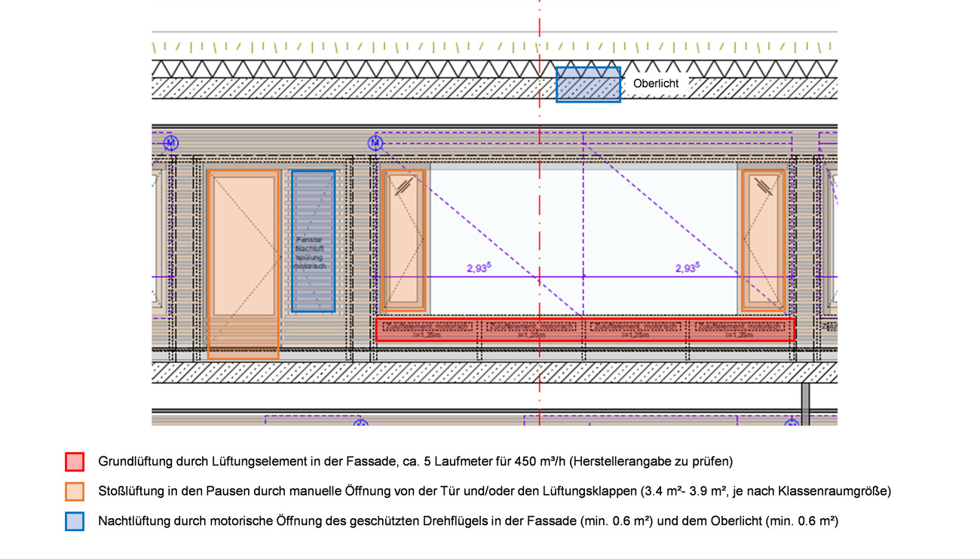The height and width of the screenshot is (559, 980).
Task: Select the blue motorized night ventilation window
Action: coord(313,241)
